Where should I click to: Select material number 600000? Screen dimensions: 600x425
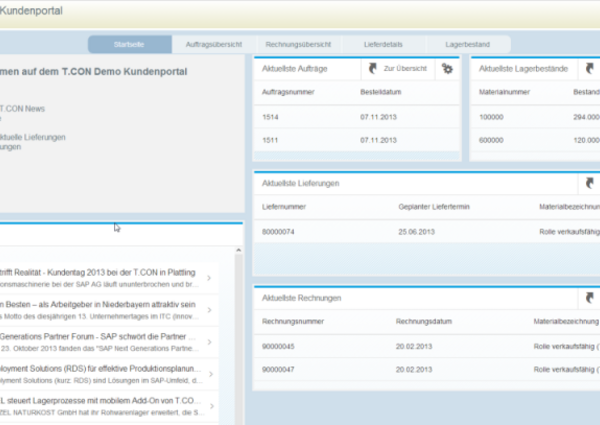(x=491, y=140)
